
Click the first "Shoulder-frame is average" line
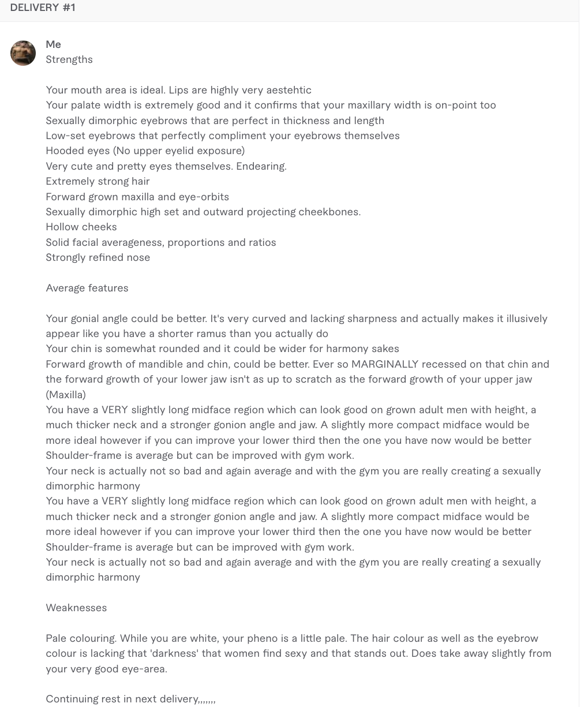coord(200,455)
